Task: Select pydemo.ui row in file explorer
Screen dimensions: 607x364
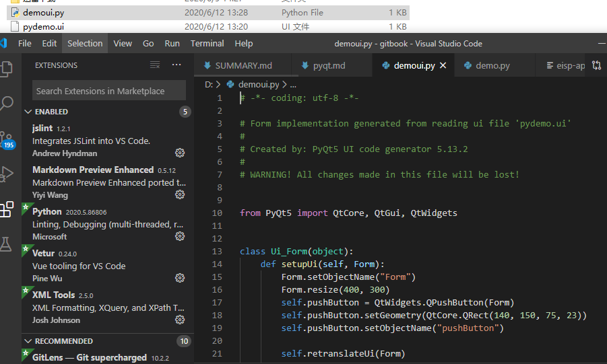Action: (x=208, y=26)
